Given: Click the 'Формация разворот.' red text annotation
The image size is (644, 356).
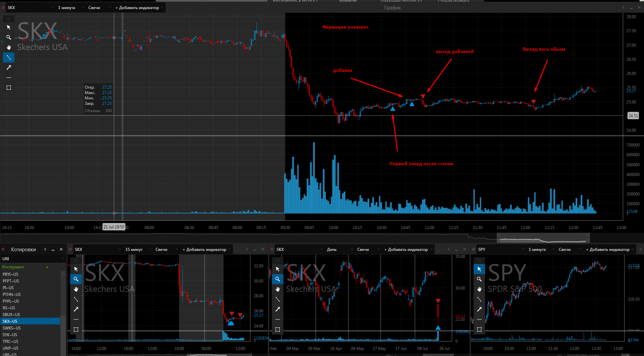Looking at the screenshot, I should coord(346,27).
